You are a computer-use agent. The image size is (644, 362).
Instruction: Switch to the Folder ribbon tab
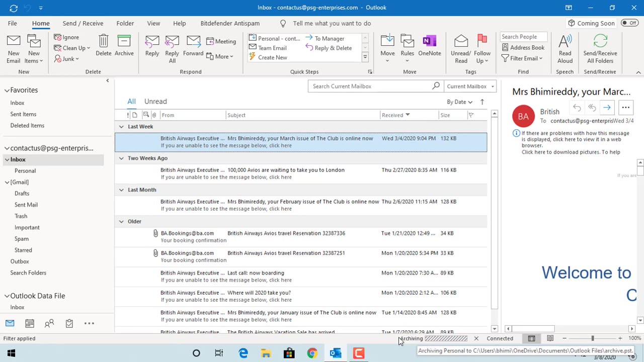pyautogui.click(x=125, y=23)
